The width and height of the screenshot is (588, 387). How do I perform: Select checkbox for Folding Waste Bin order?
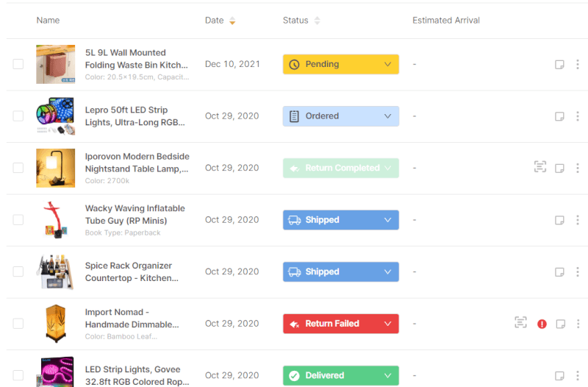point(18,64)
